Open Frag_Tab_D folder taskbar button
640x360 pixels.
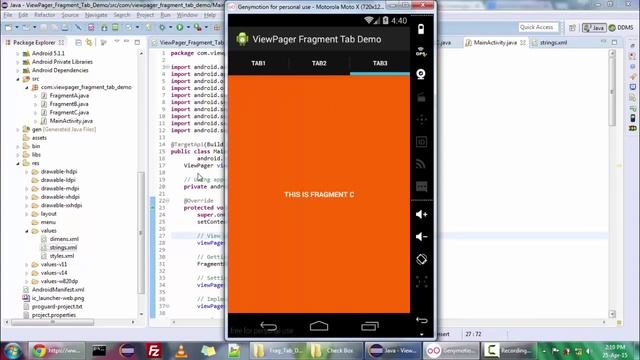pos(278,351)
